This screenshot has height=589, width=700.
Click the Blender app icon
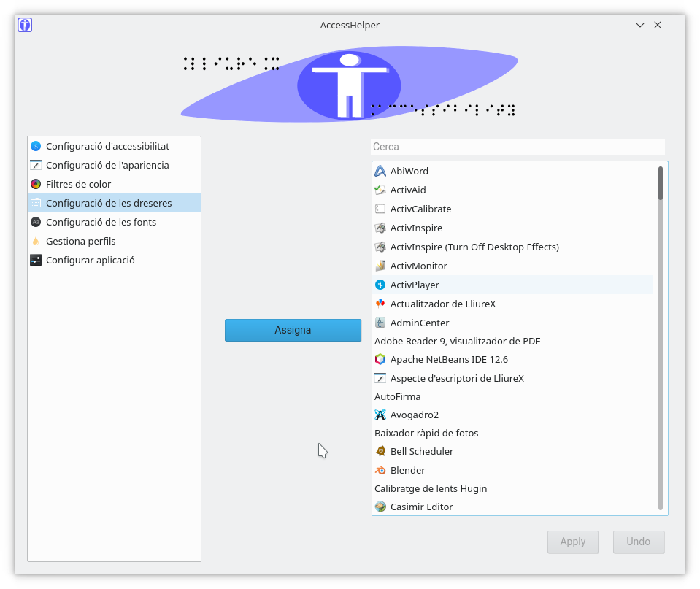380,470
